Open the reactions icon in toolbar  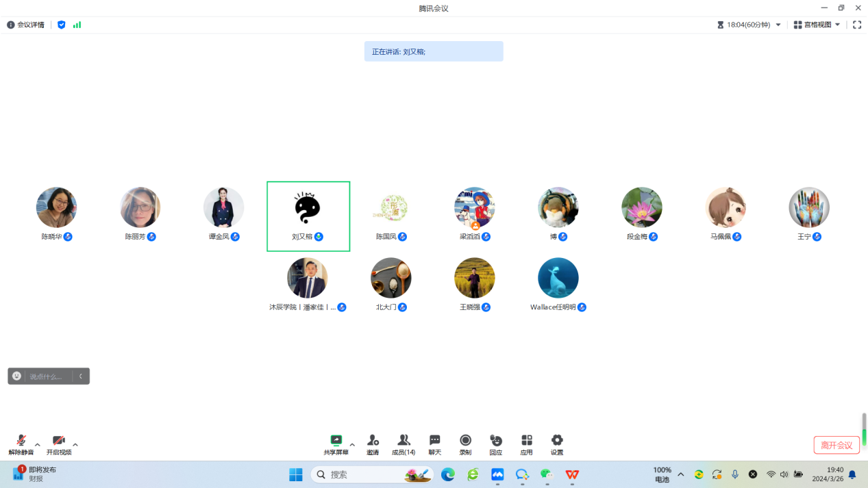click(496, 441)
